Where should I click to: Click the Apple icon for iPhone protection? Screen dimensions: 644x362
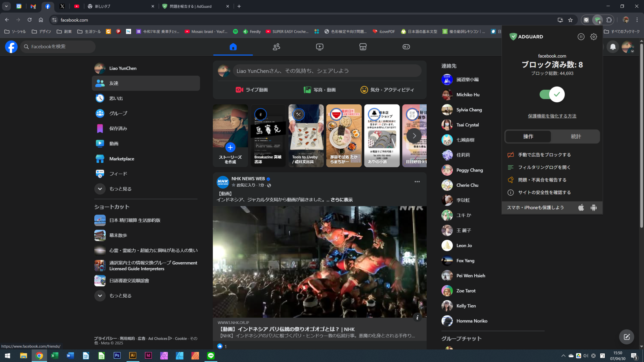581,208
